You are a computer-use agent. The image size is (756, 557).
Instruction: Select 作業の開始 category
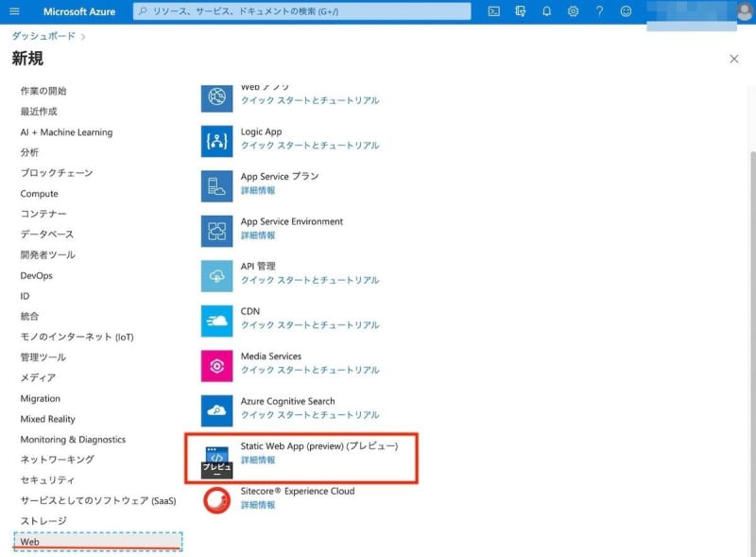click(x=43, y=91)
